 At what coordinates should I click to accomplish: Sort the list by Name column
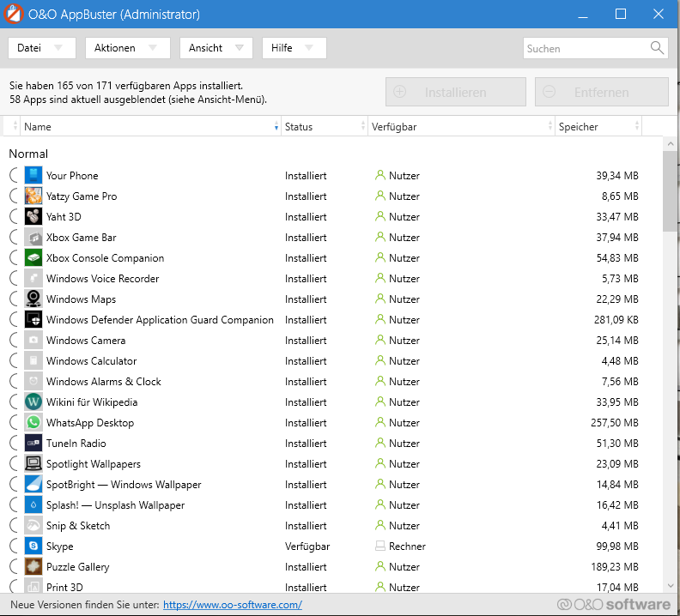pos(150,127)
